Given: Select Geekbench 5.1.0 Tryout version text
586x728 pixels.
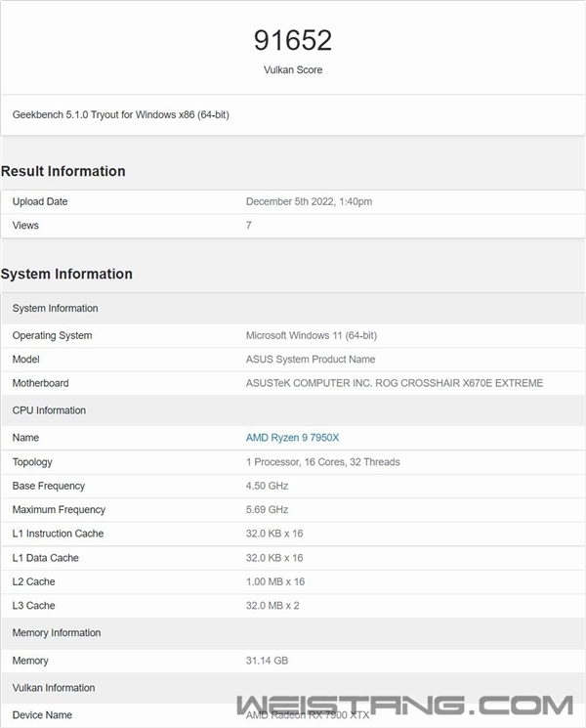Looking at the screenshot, I should [121, 114].
